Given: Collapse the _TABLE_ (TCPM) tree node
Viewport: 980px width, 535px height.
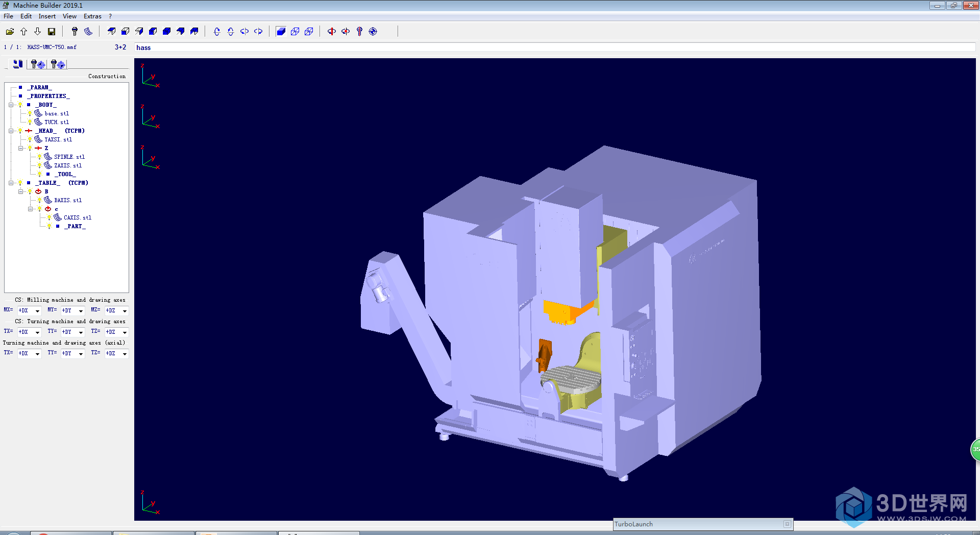Looking at the screenshot, I should (11, 183).
